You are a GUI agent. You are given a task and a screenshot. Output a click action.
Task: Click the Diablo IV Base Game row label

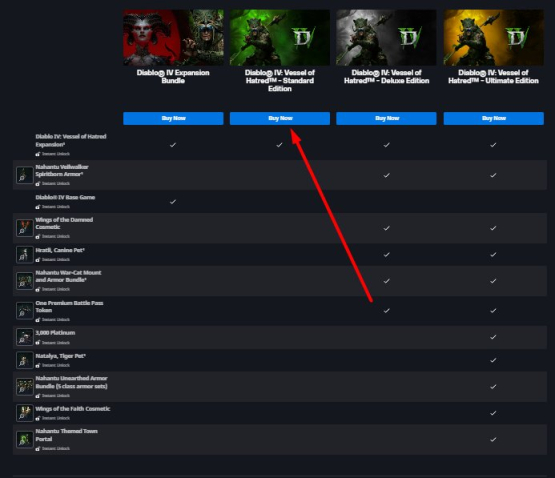tap(65, 197)
